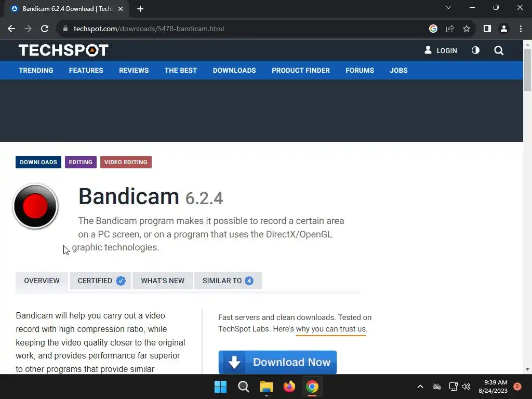Open the clock showing 9:39 AM
Screen dimensions: 532x399
pyautogui.click(x=493, y=387)
